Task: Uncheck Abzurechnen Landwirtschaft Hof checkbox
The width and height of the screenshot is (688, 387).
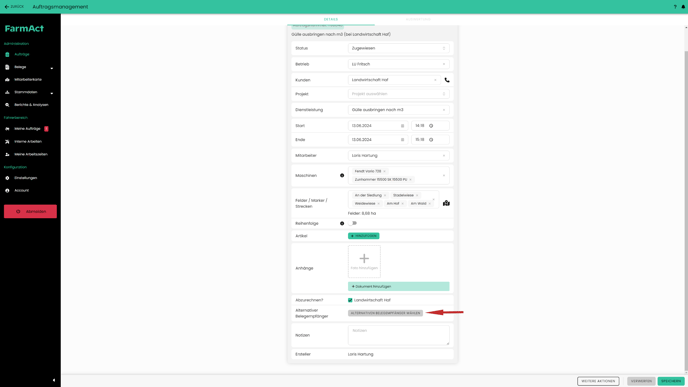Action: coord(350,300)
